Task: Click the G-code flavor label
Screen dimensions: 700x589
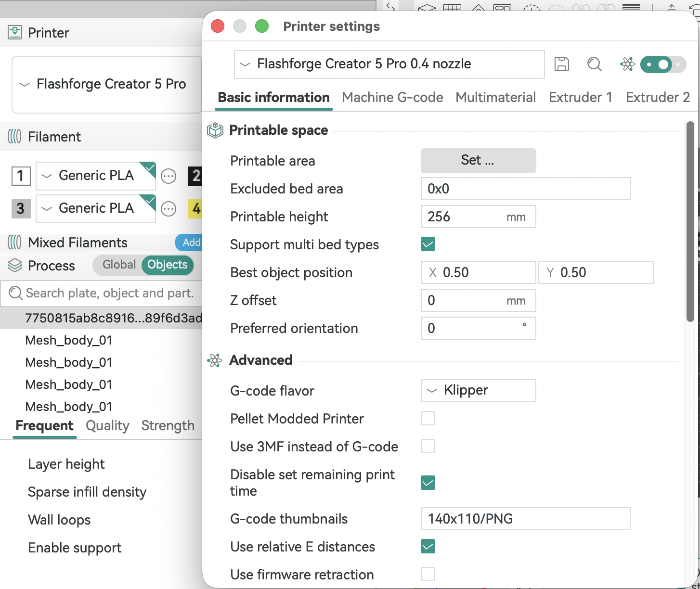Action: coord(272,391)
